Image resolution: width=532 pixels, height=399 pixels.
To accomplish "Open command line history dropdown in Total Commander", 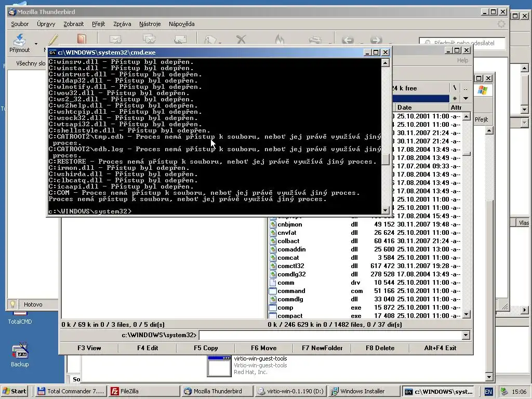I will [x=466, y=335].
